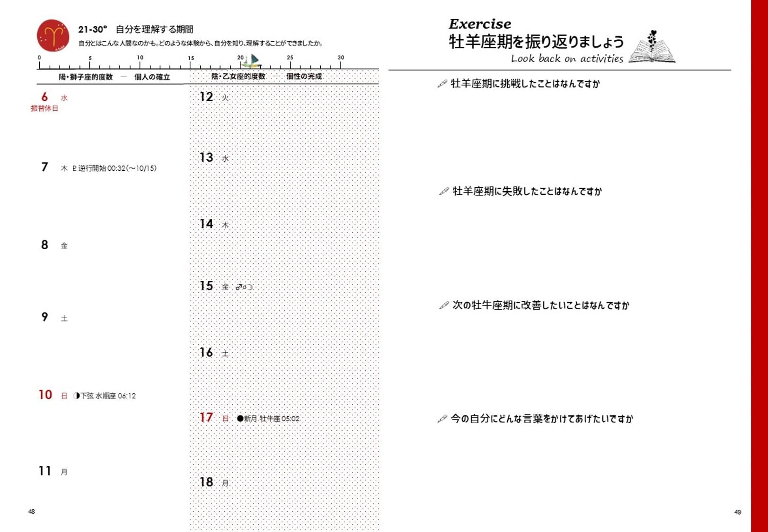Select the 個人の確立 header label
768x532 pixels.
pos(152,77)
